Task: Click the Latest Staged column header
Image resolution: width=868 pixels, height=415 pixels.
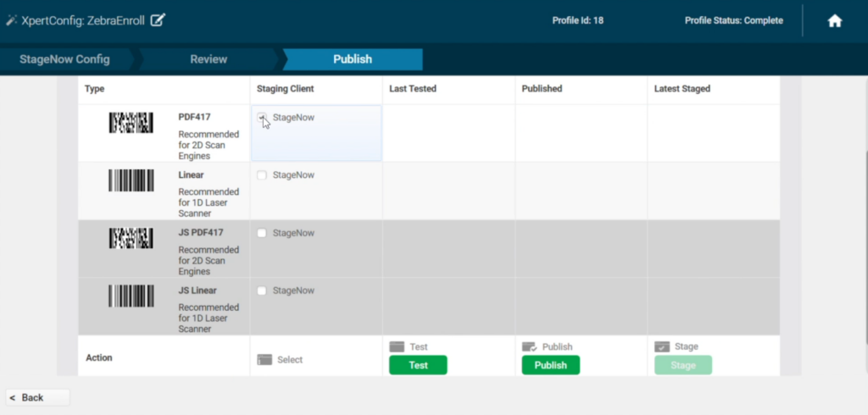Action: click(x=682, y=89)
